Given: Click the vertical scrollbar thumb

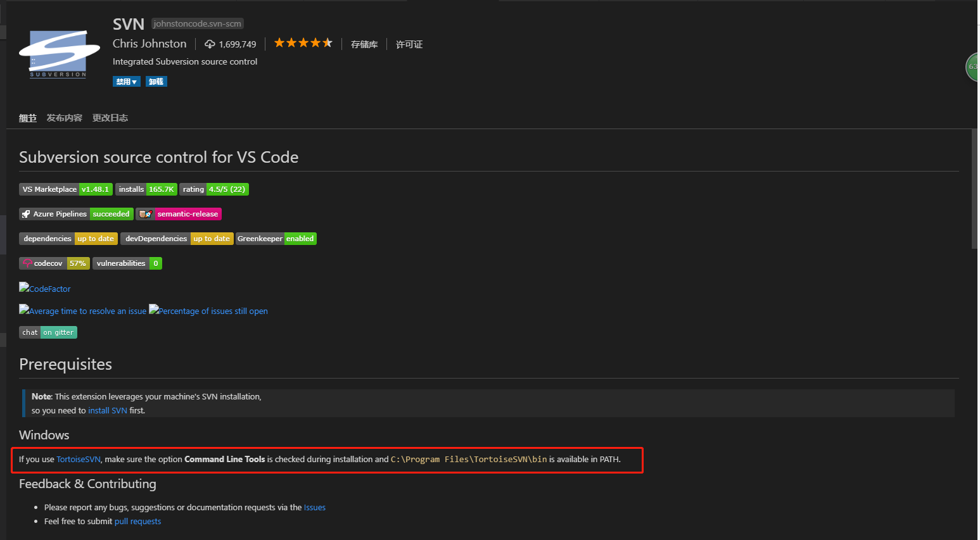Looking at the screenshot, I should [975, 189].
